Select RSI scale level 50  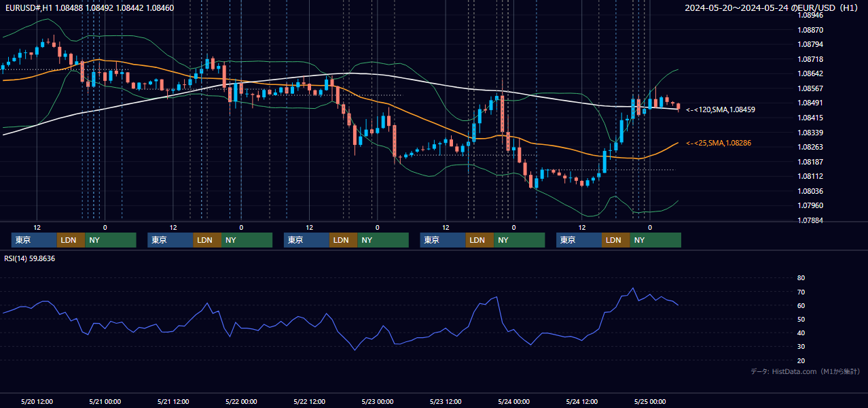click(801, 319)
